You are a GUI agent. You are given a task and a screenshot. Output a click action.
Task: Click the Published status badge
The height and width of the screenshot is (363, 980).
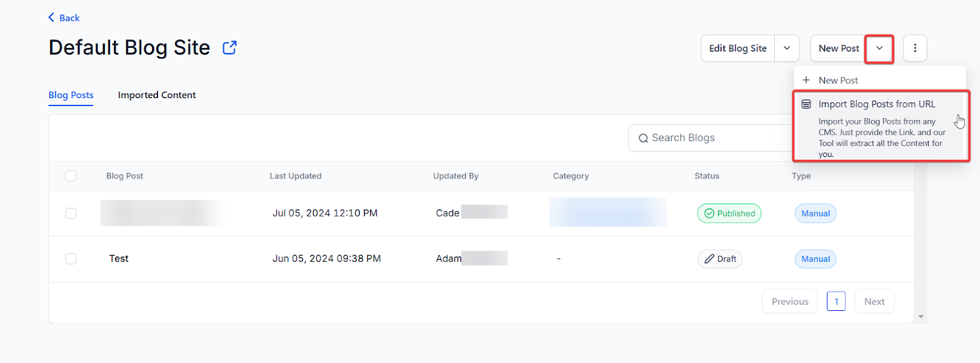click(x=729, y=213)
